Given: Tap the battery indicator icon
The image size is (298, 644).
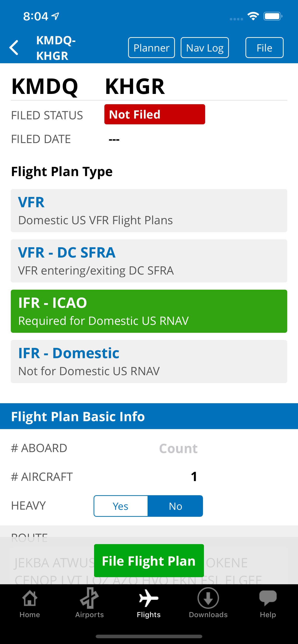Looking at the screenshot, I should tap(273, 17).
